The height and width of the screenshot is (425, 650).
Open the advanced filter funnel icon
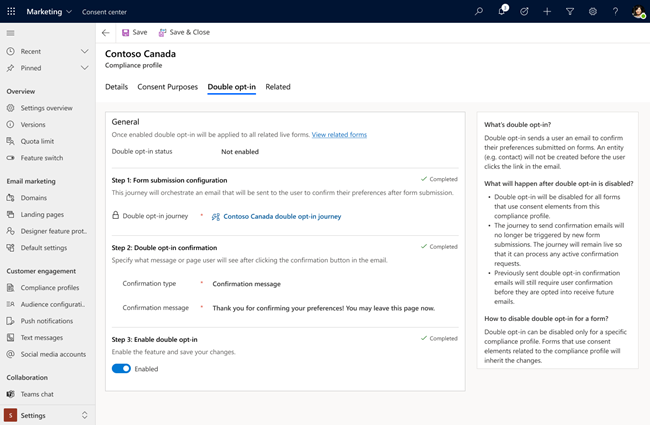[x=570, y=12]
